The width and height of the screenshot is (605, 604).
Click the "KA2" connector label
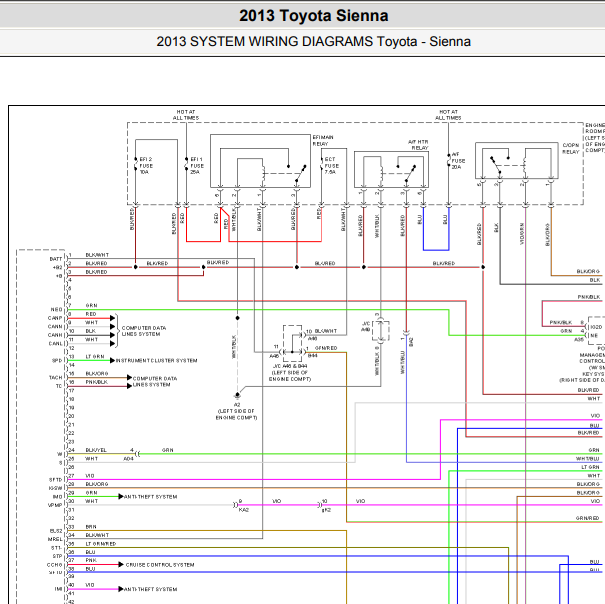tap(244, 510)
